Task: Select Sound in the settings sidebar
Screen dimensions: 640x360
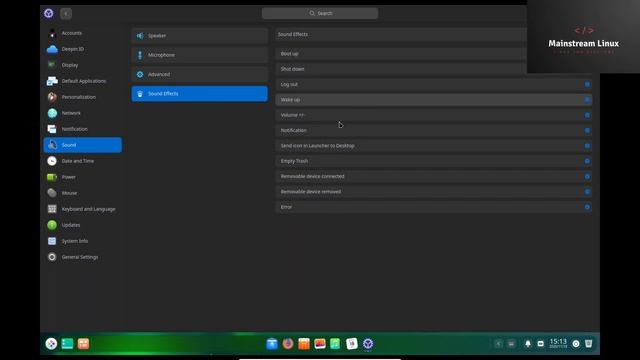Action: (x=82, y=145)
